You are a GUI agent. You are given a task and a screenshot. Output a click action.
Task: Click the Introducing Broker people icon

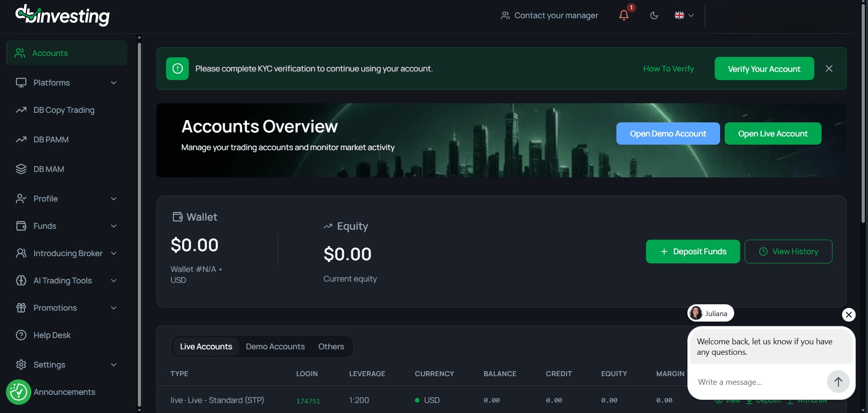(21, 253)
